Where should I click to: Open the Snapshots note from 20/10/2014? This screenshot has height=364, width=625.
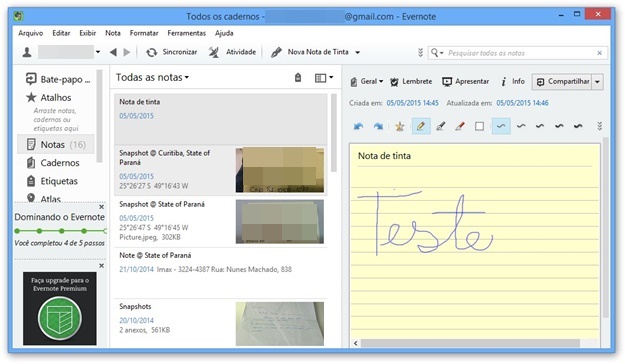coord(221,323)
